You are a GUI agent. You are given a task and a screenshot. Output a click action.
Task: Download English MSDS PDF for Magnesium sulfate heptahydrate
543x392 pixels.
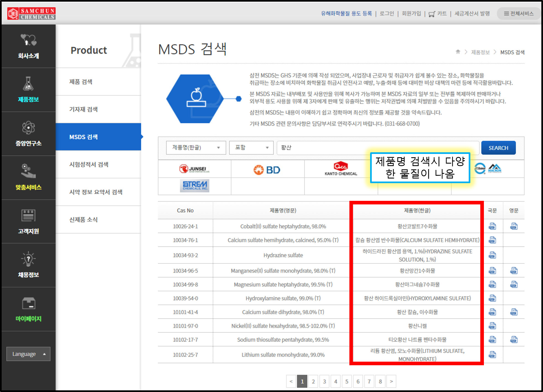[x=514, y=284]
